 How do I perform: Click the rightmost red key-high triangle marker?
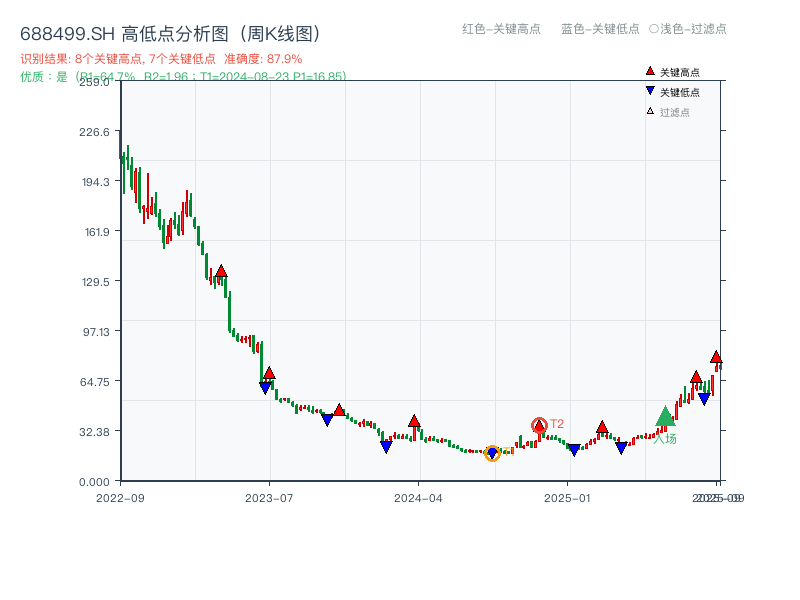click(716, 356)
